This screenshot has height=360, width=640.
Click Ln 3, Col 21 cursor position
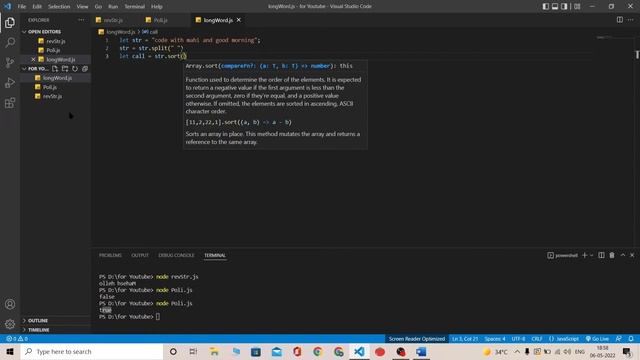465,339
